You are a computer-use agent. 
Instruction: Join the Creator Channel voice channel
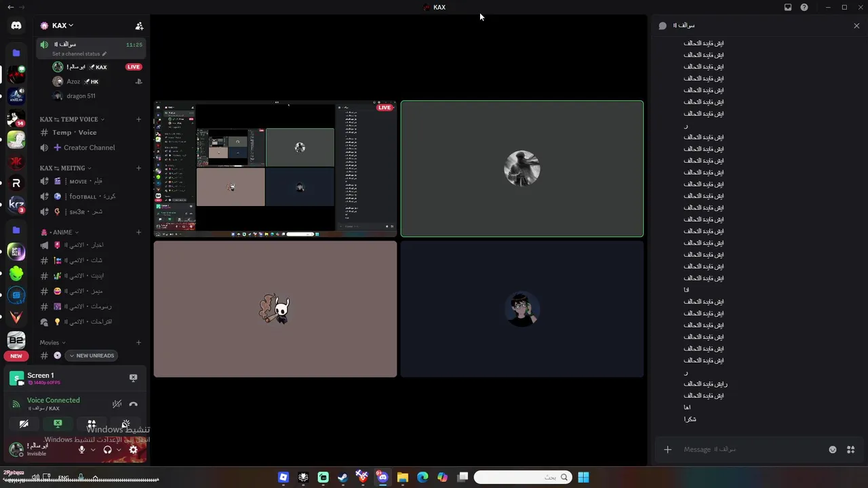[92, 148]
